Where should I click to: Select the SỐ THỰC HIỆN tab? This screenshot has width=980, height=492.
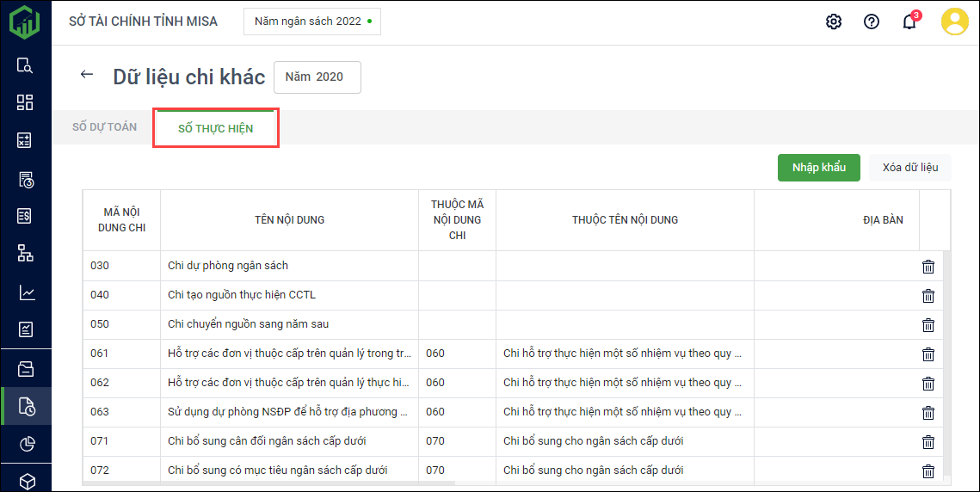pyautogui.click(x=215, y=128)
